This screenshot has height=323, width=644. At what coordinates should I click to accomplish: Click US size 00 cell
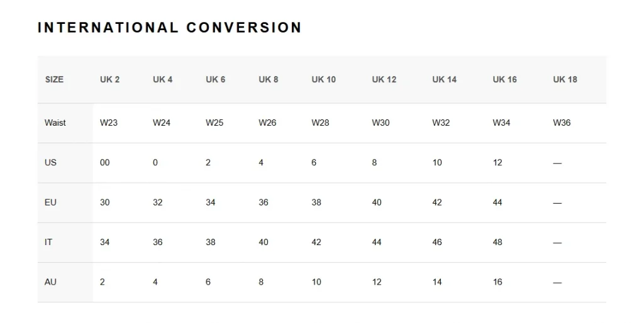tap(104, 163)
